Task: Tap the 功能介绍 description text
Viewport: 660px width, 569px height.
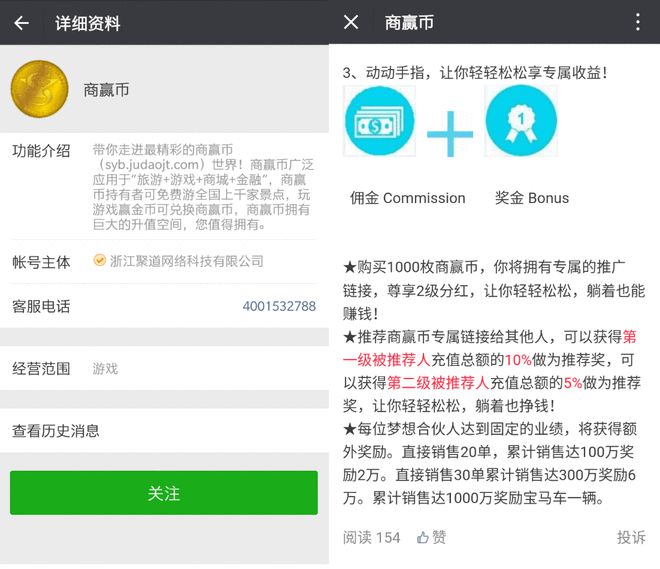Action: 203,187
